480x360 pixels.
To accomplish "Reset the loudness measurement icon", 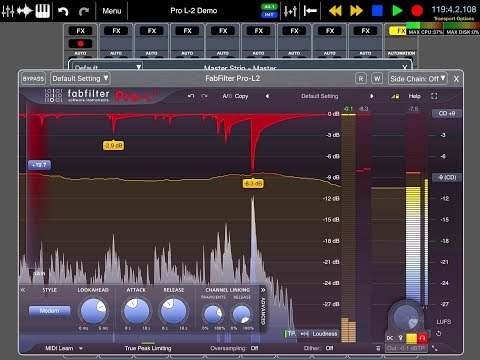I will 439,333.
